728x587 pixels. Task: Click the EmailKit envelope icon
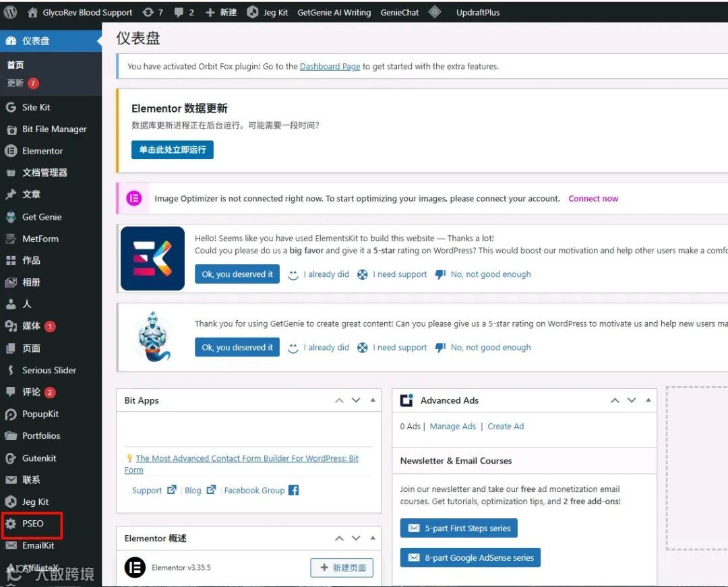click(11, 545)
